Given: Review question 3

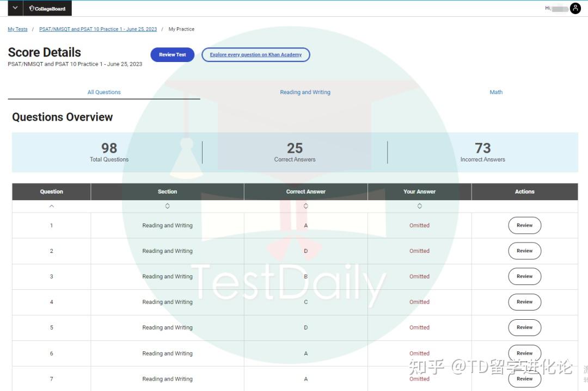Looking at the screenshot, I should pyautogui.click(x=524, y=276).
